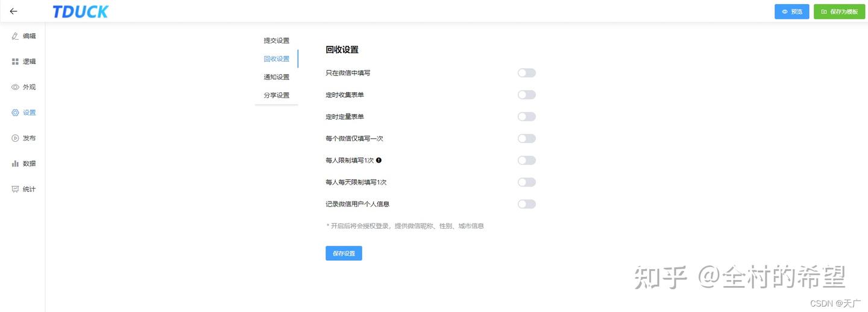Turn on 每个微信仅填写一次 switch

pyautogui.click(x=527, y=139)
